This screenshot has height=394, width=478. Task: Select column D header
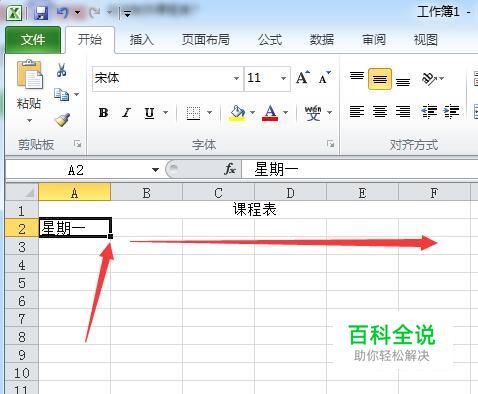point(291,192)
